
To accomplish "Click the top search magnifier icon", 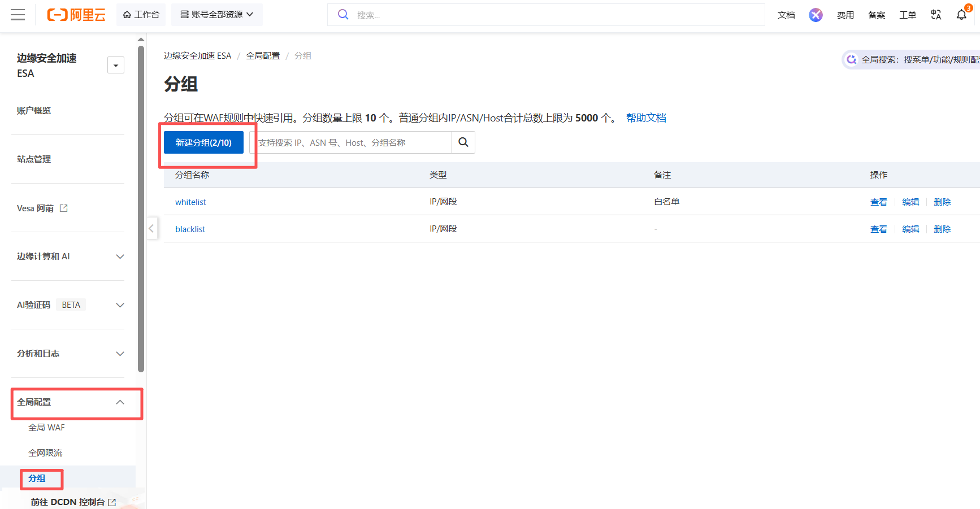I will pyautogui.click(x=343, y=15).
